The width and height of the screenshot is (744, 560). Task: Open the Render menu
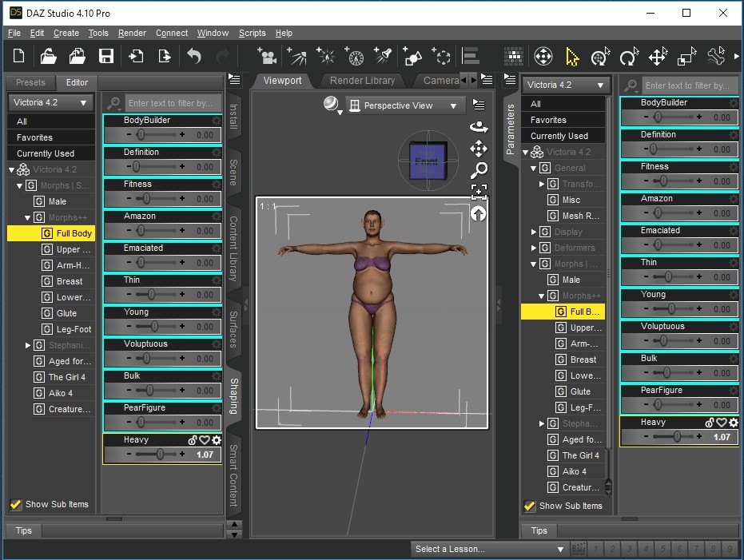click(x=132, y=33)
